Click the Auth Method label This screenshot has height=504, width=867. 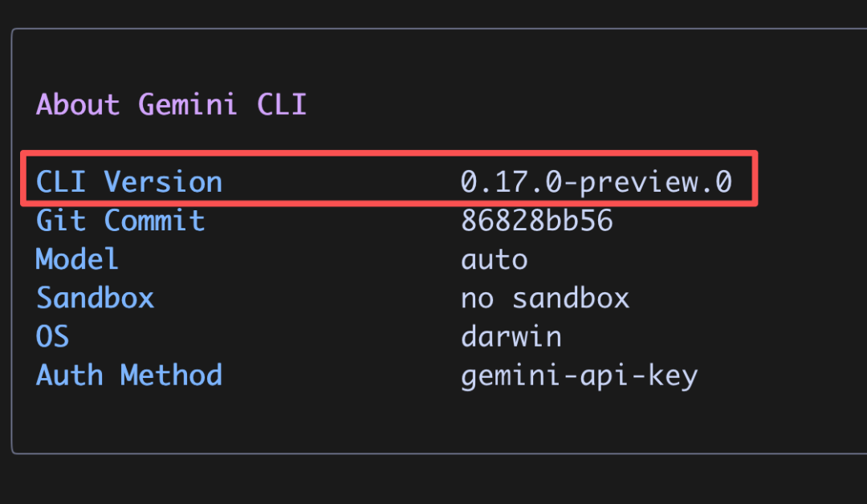click(128, 376)
